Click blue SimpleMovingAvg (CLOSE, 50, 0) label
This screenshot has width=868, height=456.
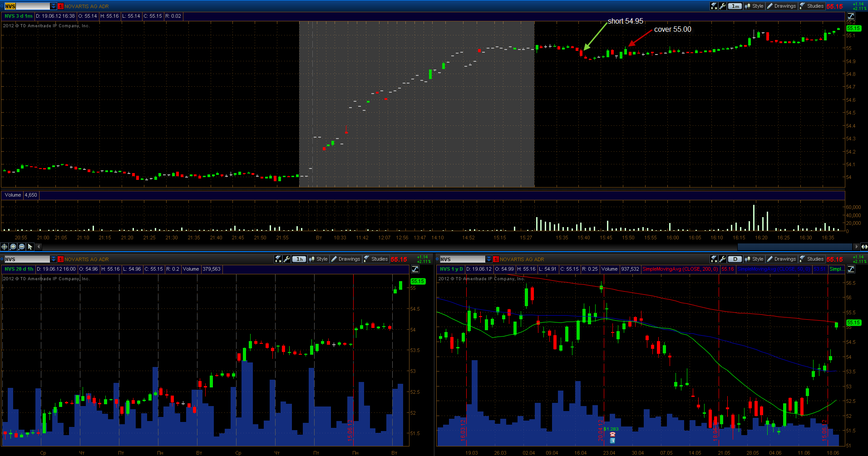pos(774,269)
